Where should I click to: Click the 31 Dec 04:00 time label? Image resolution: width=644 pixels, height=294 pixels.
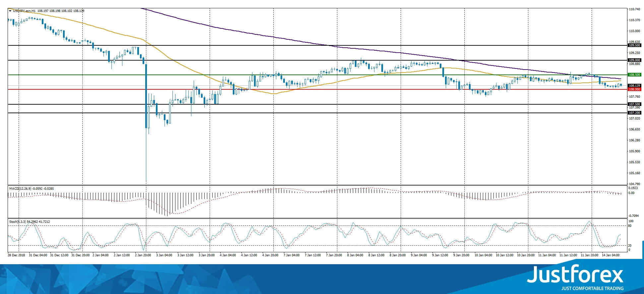(x=37, y=255)
